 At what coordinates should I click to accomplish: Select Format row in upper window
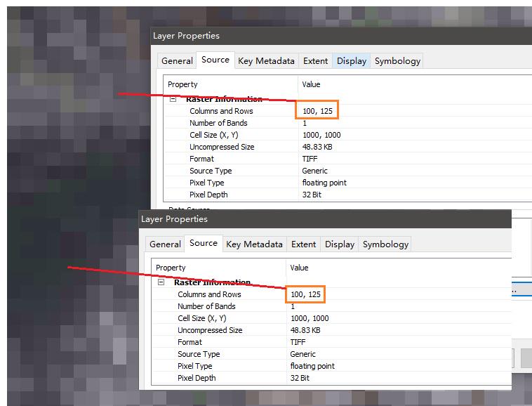tap(348, 159)
